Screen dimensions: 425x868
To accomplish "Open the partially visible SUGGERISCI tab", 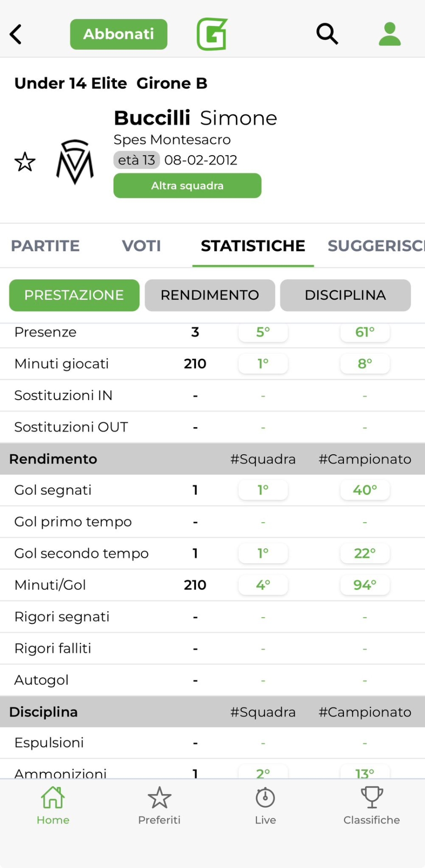I will pyautogui.click(x=376, y=246).
